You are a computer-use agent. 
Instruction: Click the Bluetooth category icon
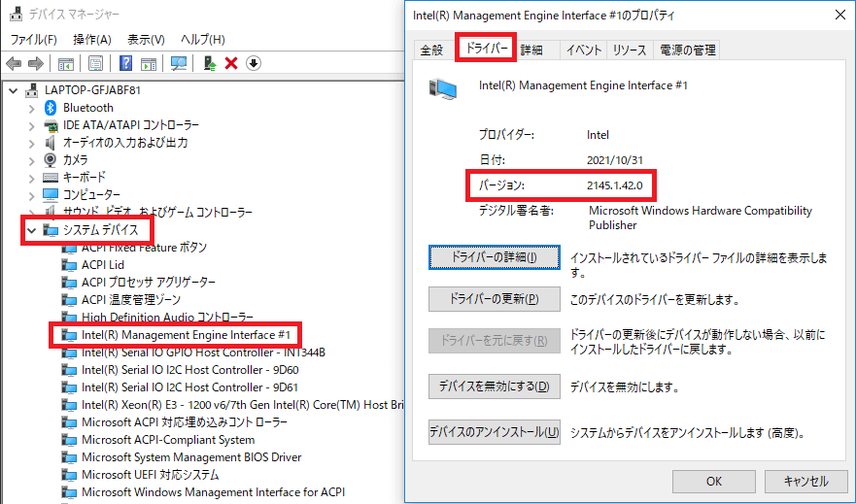[51, 108]
